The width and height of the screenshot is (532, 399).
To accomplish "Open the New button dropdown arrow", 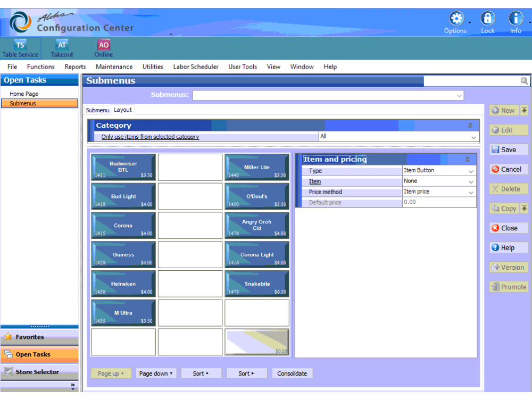I will 524,110.
